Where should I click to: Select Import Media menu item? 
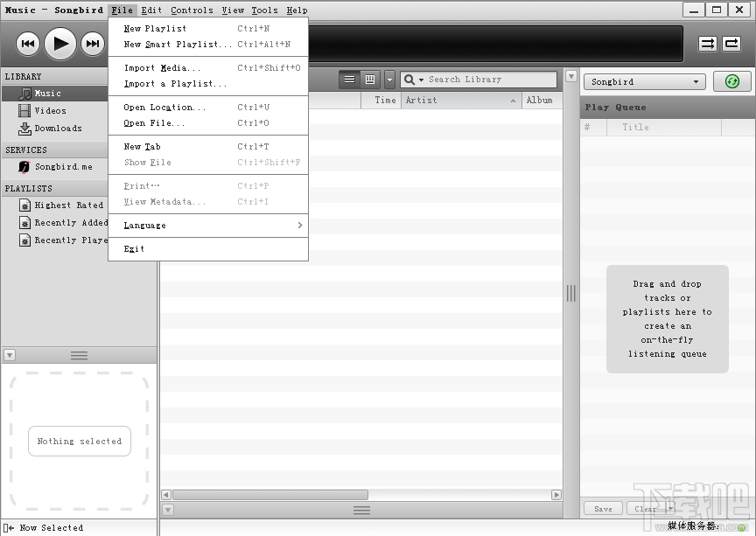pos(208,68)
